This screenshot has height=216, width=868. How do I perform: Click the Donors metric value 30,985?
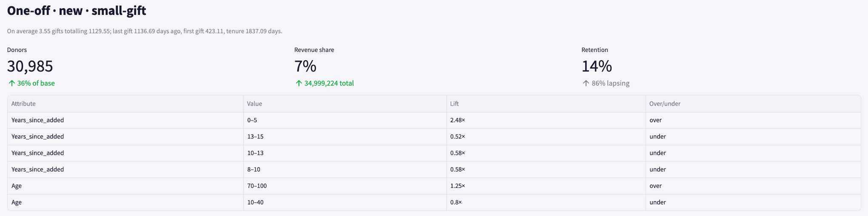(30, 66)
